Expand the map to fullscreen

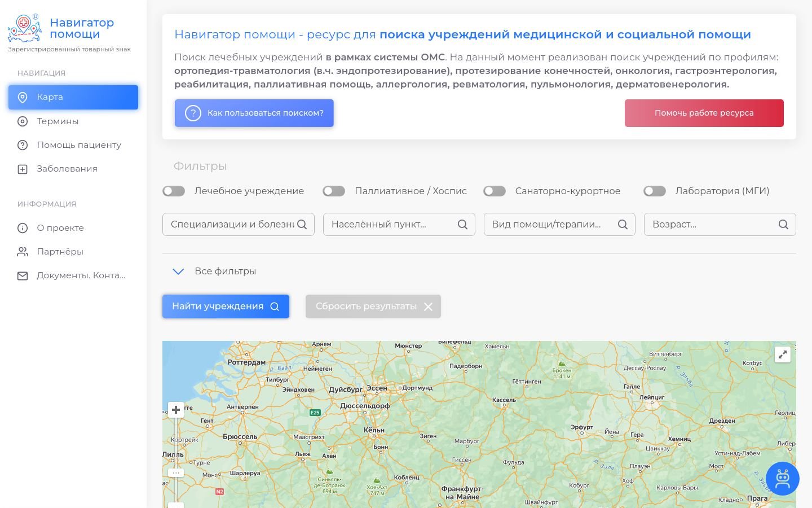[783, 354]
